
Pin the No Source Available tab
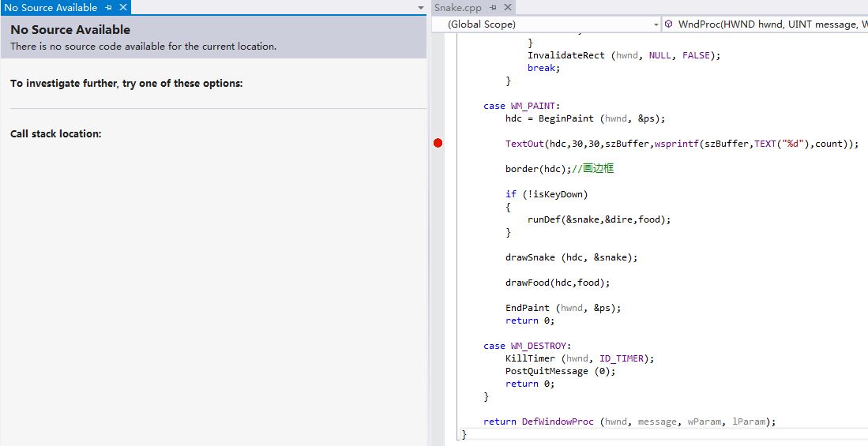(109, 7)
